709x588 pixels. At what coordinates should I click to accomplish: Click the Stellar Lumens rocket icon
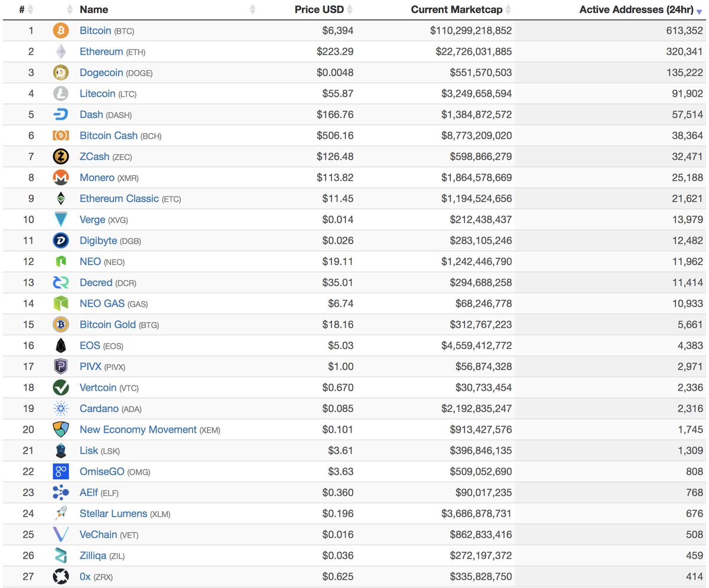61,514
